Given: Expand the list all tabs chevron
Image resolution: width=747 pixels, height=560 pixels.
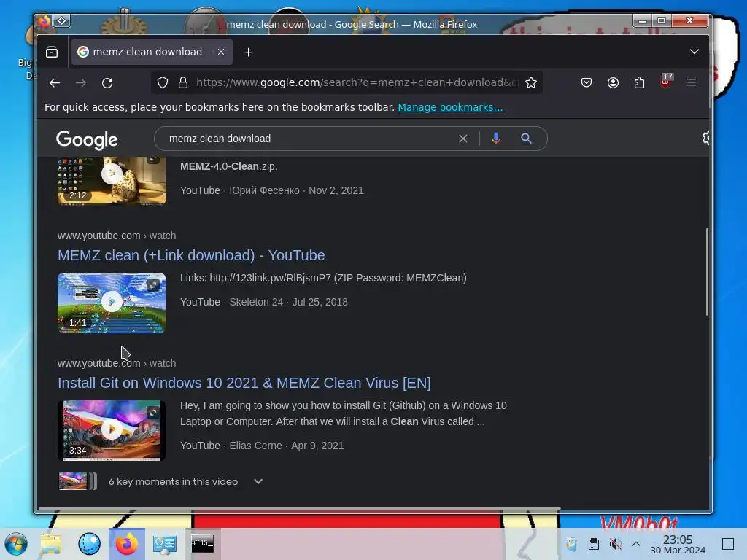Looking at the screenshot, I should (x=694, y=52).
